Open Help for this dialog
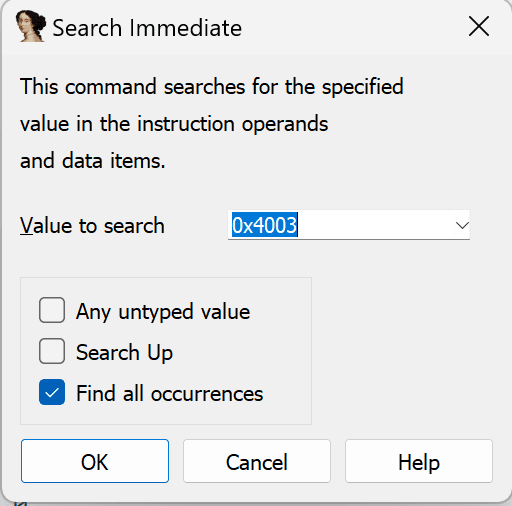 pos(419,461)
